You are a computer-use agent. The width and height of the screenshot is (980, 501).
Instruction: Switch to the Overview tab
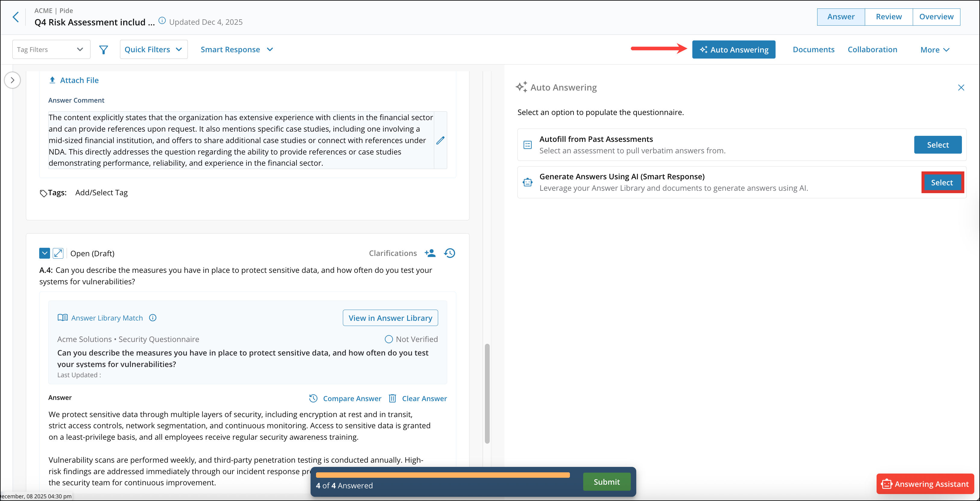pos(936,17)
